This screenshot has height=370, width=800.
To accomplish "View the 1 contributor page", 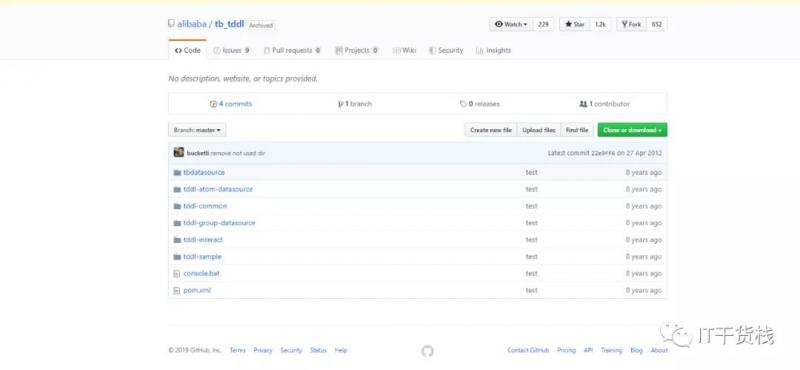I will [x=605, y=104].
